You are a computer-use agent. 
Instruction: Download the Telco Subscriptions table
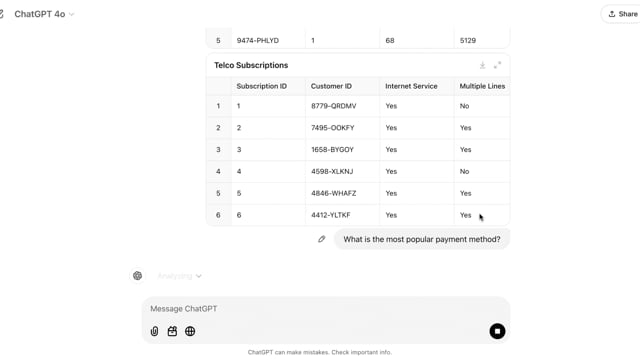pyautogui.click(x=482, y=65)
